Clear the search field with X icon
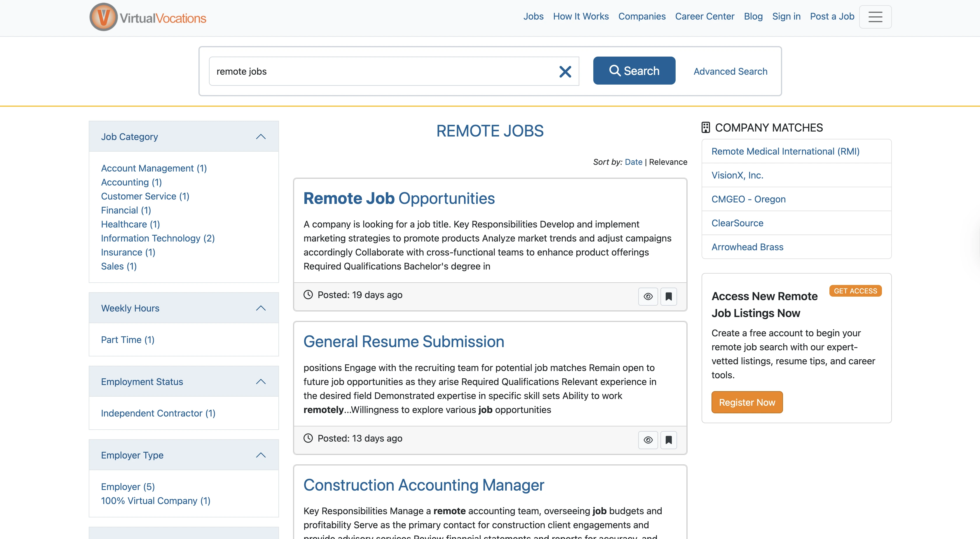 (565, 71)
